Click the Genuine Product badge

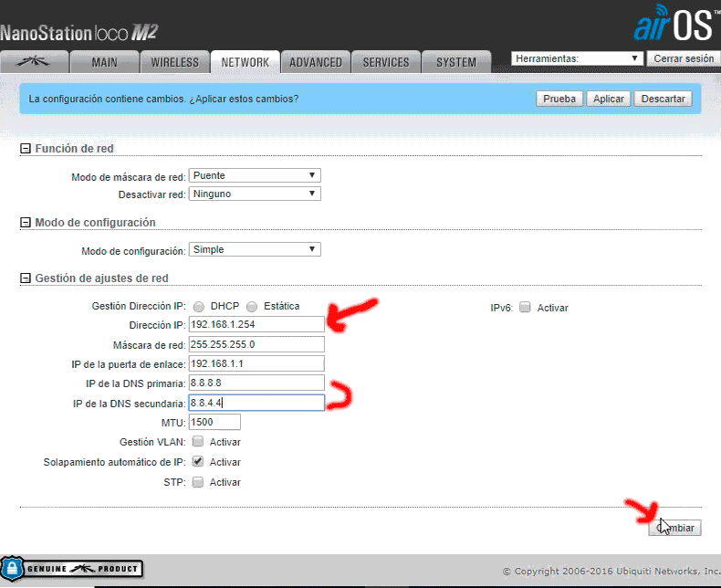pos(72,569)
